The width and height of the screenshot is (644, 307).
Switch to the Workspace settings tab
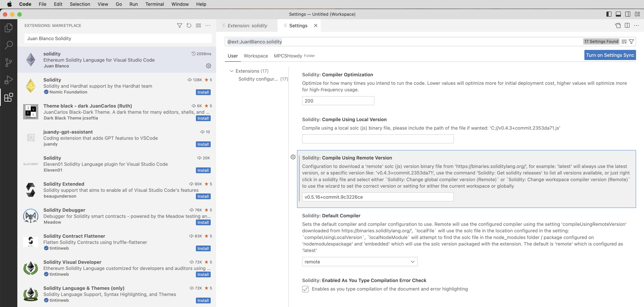pos(256,56)
